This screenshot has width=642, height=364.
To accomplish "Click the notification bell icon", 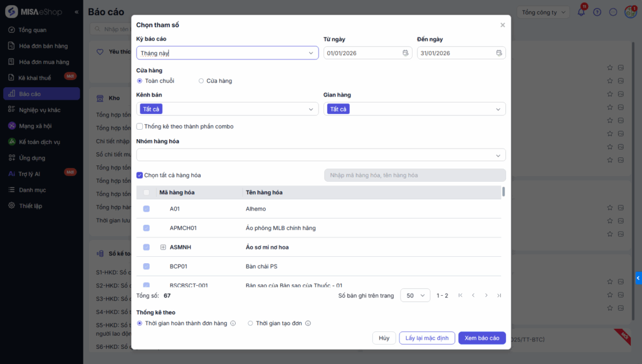I will point(581,12).
